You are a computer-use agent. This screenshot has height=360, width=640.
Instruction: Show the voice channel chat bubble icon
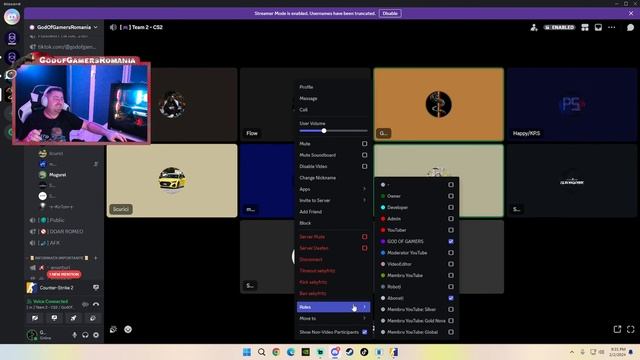pyautogui.click(x=630, y=27)
